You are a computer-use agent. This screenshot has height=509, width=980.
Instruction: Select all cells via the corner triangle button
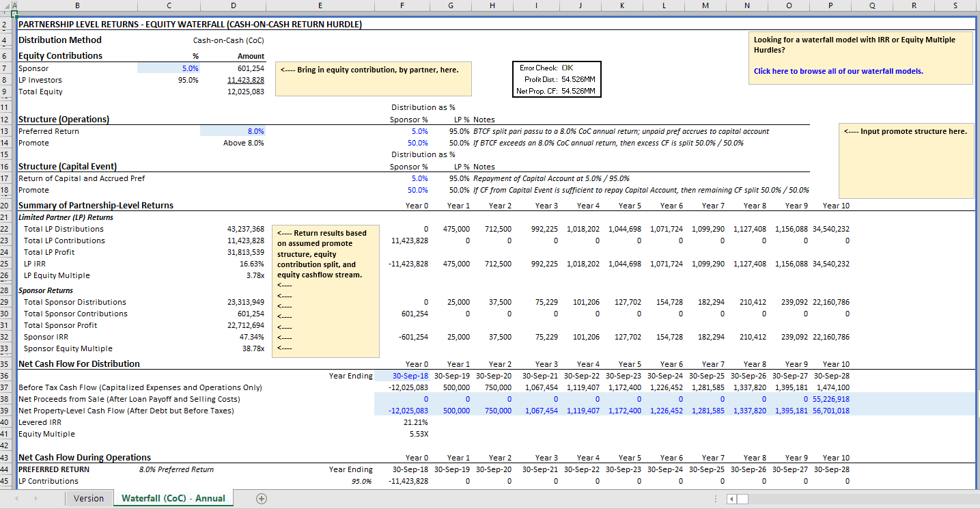[6, 5]
